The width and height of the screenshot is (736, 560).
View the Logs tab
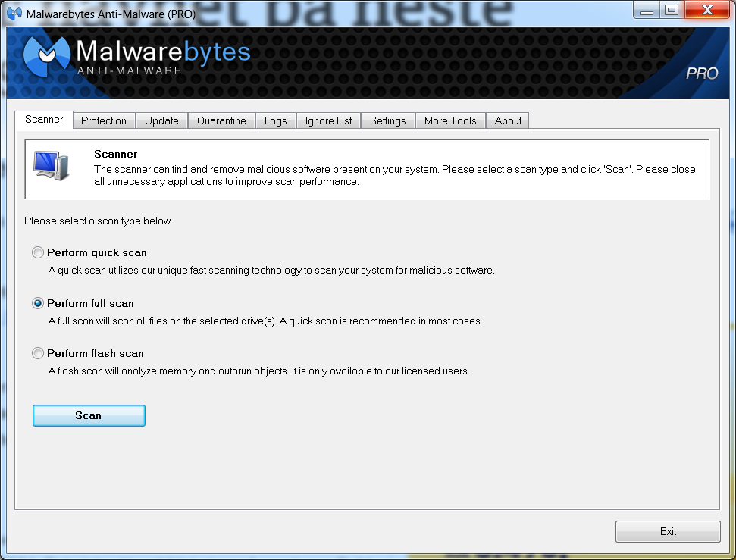click(x=276, y=120)
